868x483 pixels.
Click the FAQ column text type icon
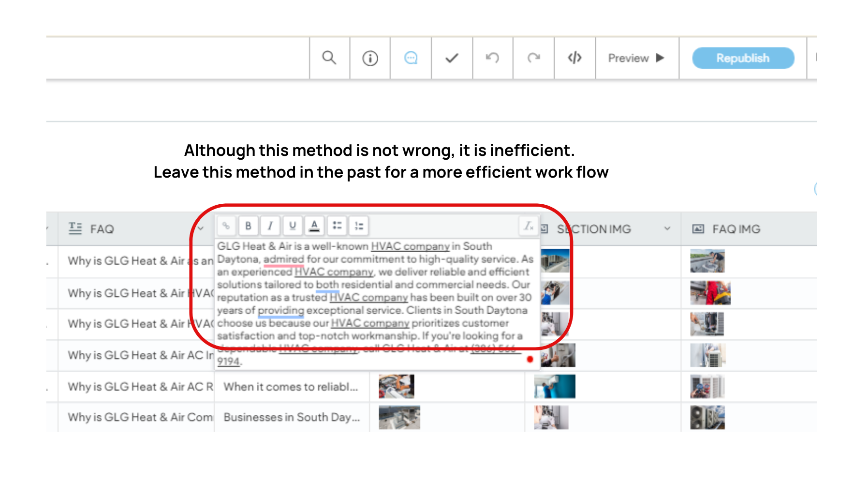[75, 228]
